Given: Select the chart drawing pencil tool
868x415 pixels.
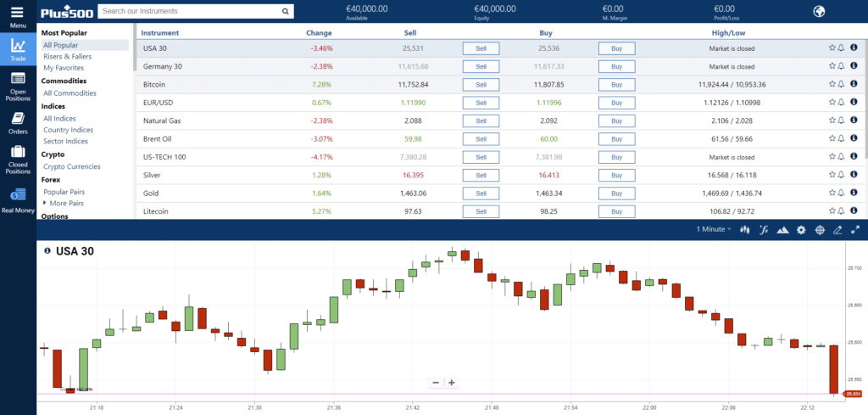Looking at the screenshot, I should pos(837,229).
